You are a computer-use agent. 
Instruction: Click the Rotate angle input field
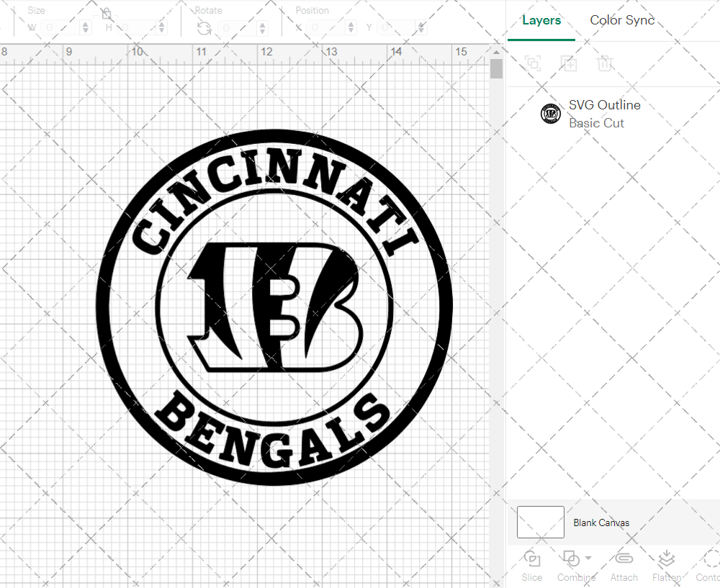tap(238, 29)
